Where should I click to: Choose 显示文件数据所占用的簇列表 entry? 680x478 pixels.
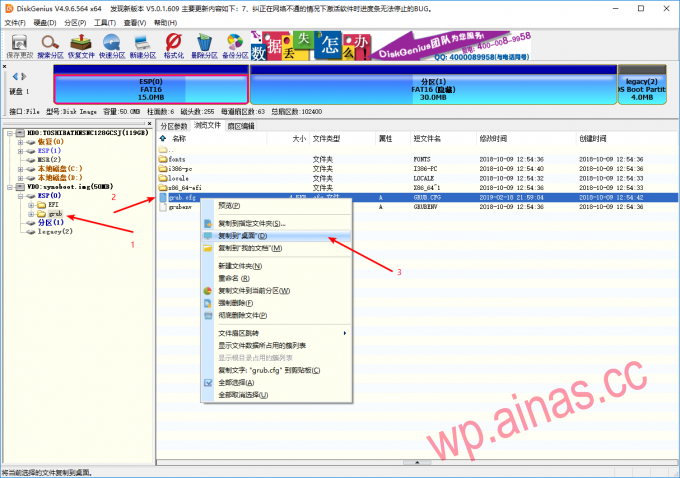click(276, 345)
